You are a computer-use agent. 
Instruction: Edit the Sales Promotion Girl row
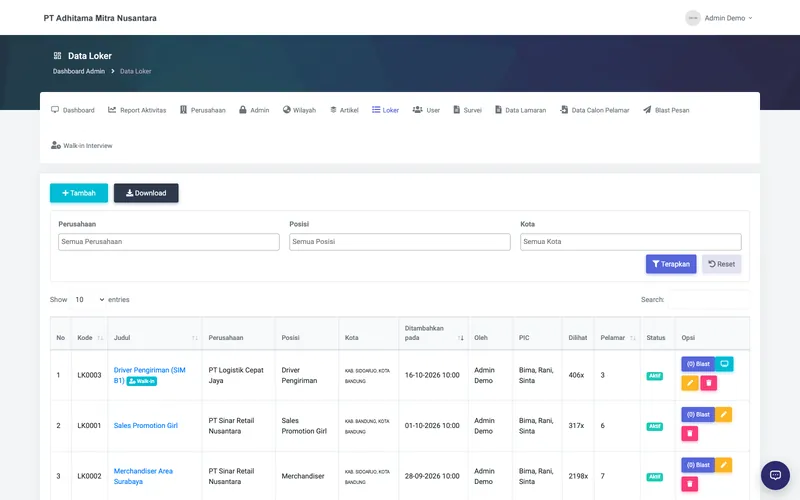[x=723, y=414]
